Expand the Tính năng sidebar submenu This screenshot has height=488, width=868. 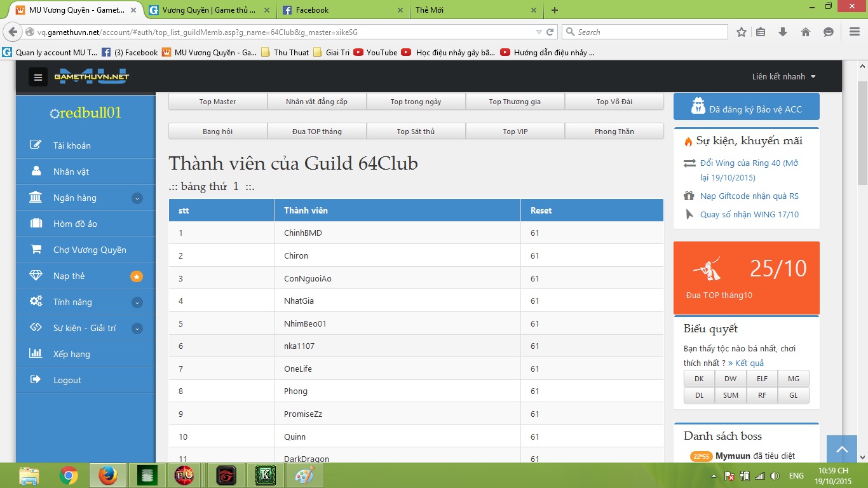click(x=137, y=302)
